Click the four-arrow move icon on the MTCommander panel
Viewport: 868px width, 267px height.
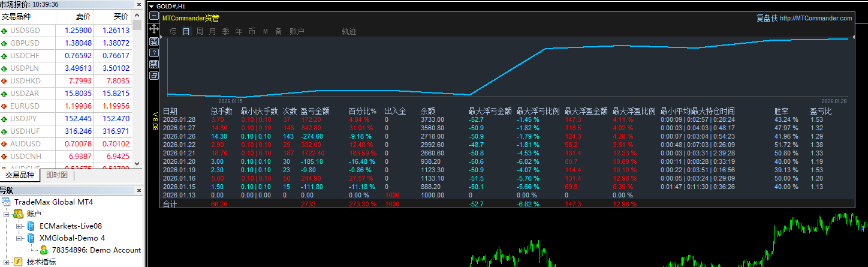pos(154,28)
